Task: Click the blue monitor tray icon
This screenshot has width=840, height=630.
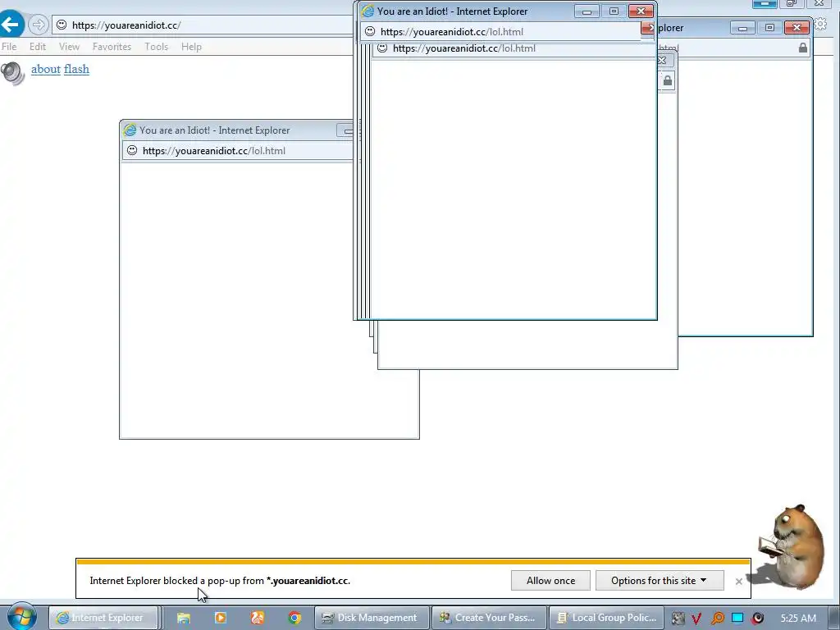Action: point(737,618)
